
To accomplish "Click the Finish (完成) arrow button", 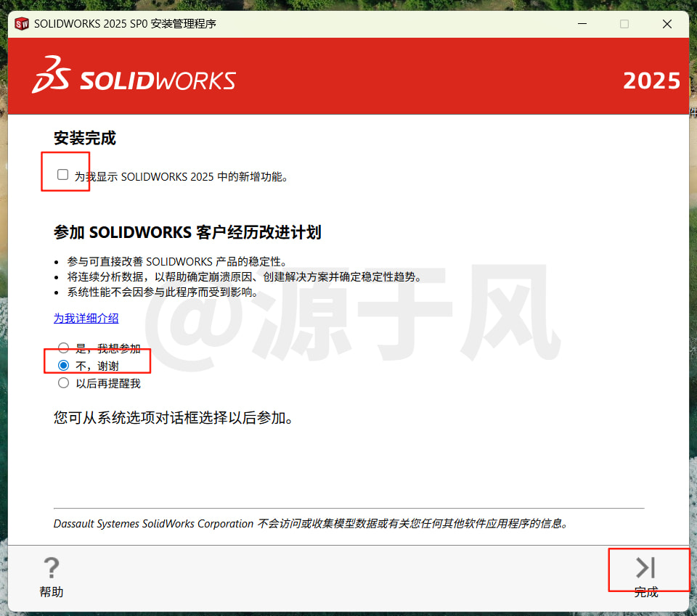I will [x=646, y=577].
